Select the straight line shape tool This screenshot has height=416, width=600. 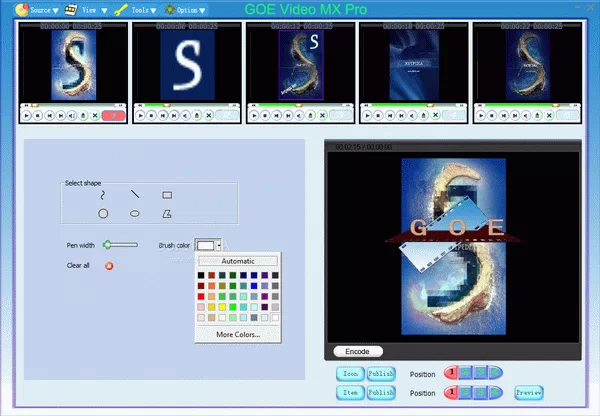pyautogui.click(x=134, y=195)
